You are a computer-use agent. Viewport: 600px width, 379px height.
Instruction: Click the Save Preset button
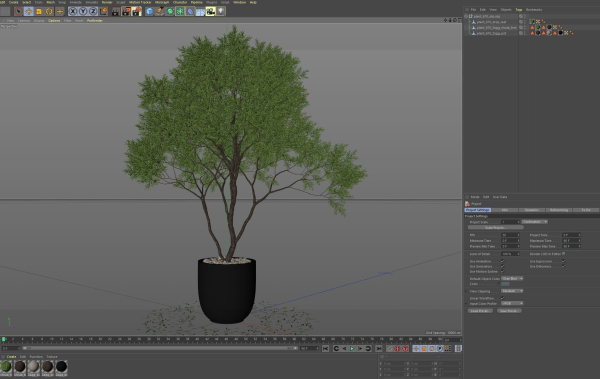tap(509, 311)
